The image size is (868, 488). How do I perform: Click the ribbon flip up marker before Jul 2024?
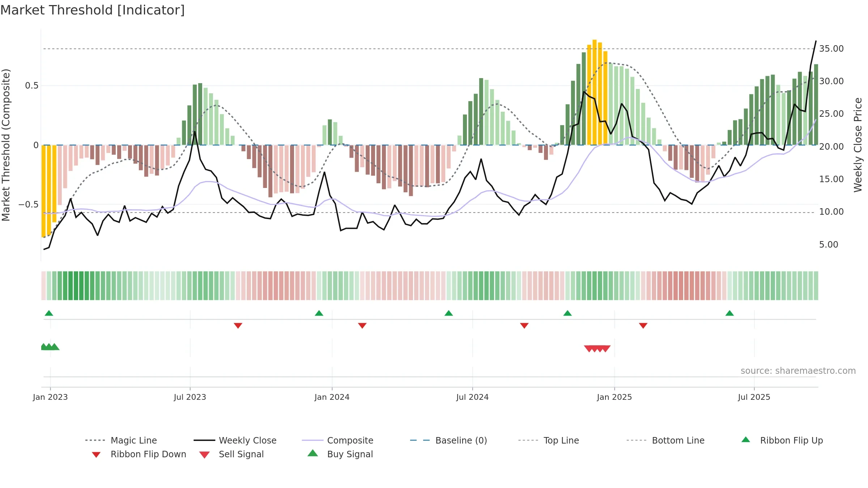[x=448, y=313]
